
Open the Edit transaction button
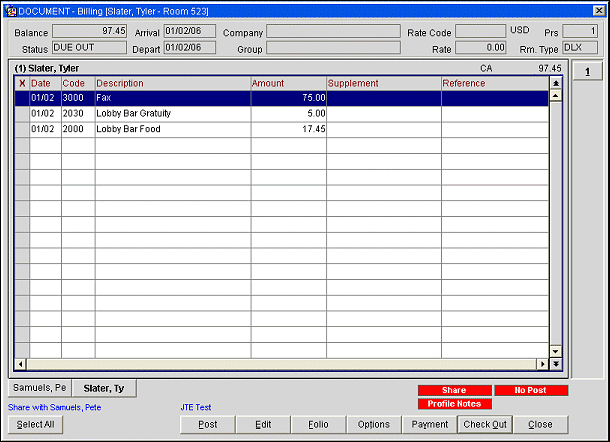(263, 424)
